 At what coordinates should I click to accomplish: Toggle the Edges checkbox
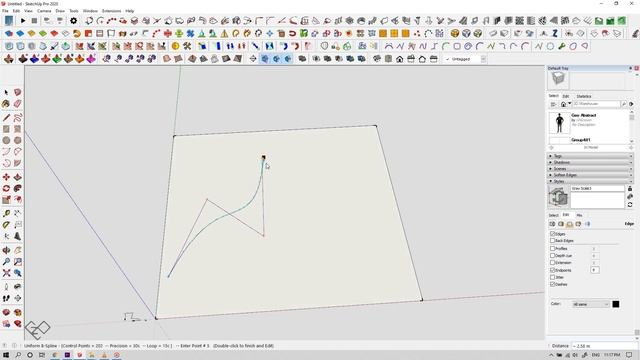[x=552, y=234]
